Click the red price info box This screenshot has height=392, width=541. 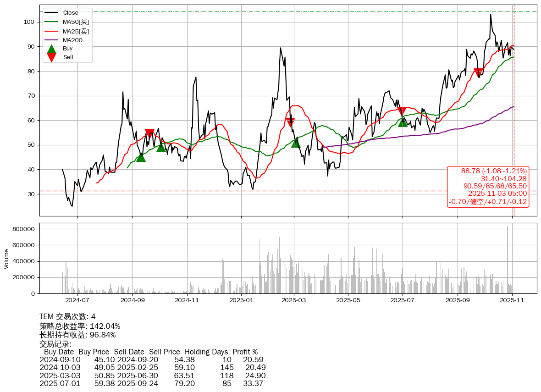click(x=488, y=187)
